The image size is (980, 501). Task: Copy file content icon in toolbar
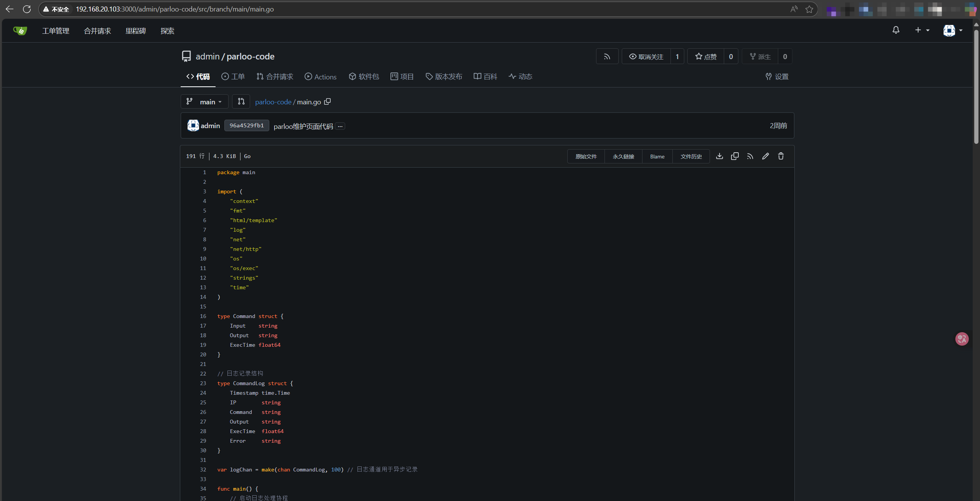(x=735, y=156)
